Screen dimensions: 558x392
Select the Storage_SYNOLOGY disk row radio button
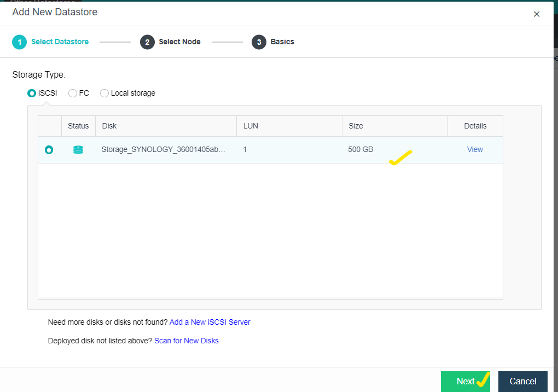pos(49,150)
